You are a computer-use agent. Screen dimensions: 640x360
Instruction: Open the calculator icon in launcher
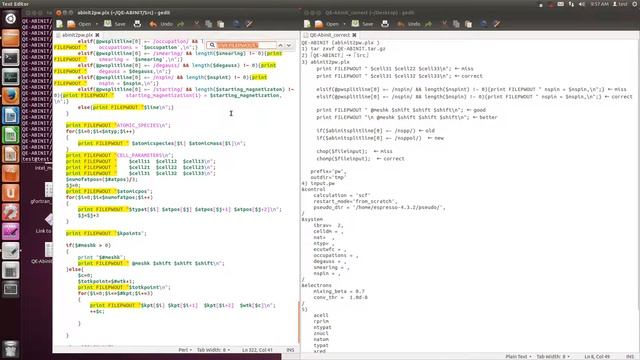[x=10, y=270]
